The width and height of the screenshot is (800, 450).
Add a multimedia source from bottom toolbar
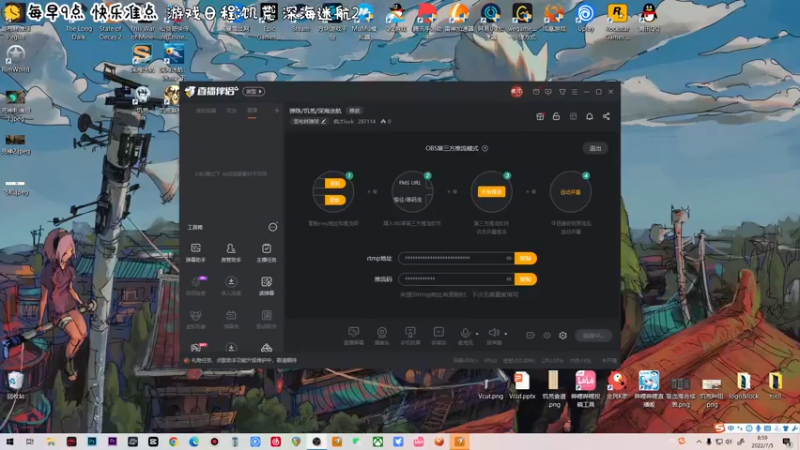[x=438, y=335]
